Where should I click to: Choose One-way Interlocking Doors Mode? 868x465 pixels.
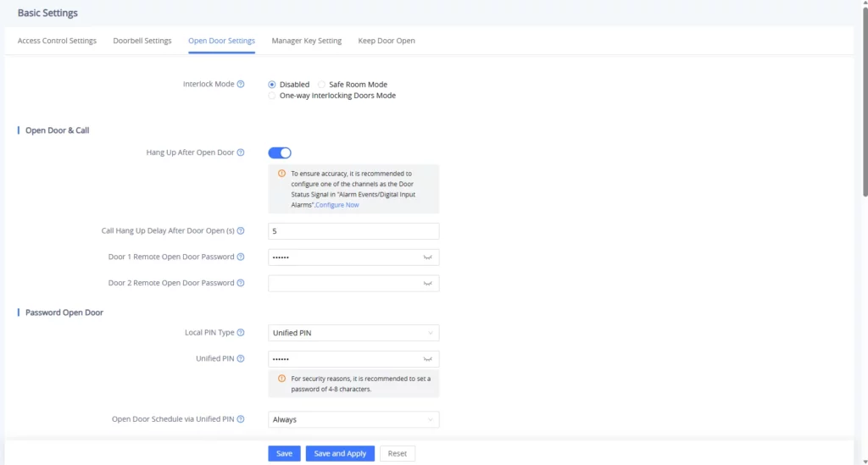[272, 96]
